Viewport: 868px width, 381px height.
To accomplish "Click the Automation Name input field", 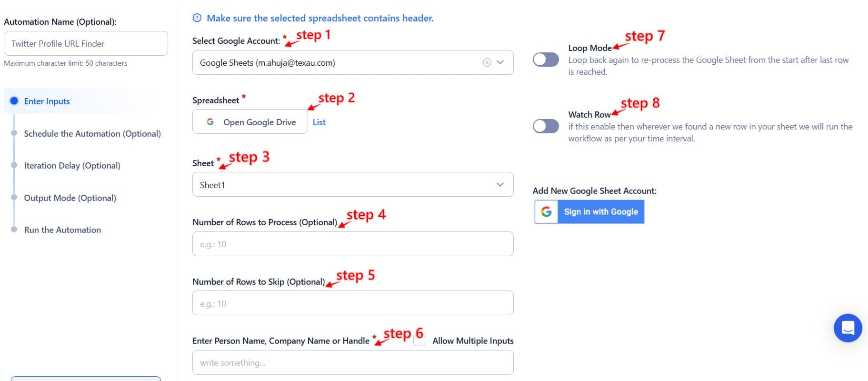I will tap(86, 43).
